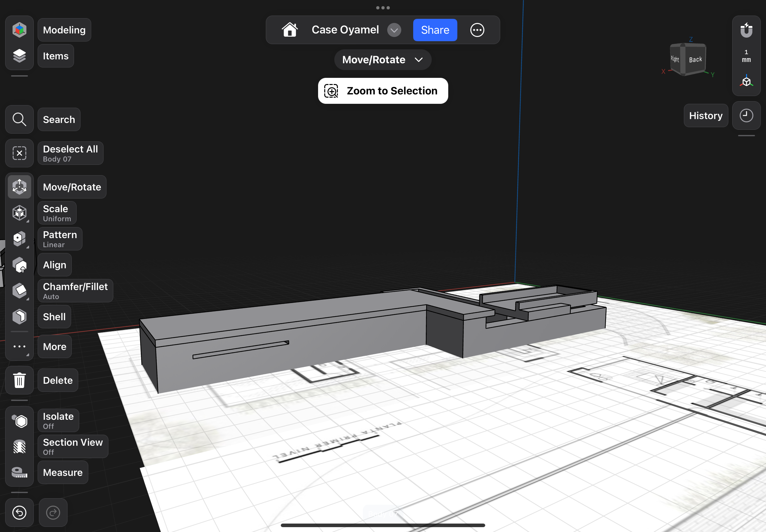This screenshot has width=766, height=532.
Task: Open the Move/Rotate dropdown at top
Action: [383, 60]
